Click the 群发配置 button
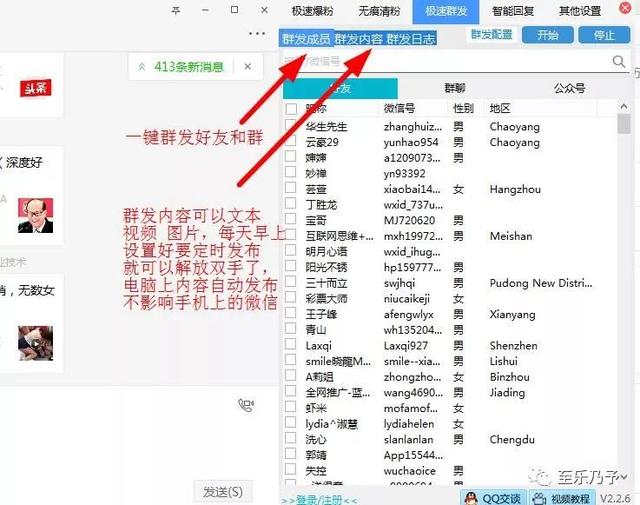The image size is (640, 505). [492, 35]
